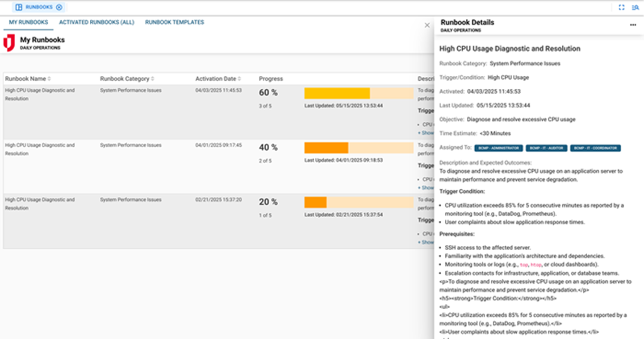Click the BCMP - IT - Coordinator tag
Image resolution: width=644 pixels, height=339 pixels.
point(595,148)
